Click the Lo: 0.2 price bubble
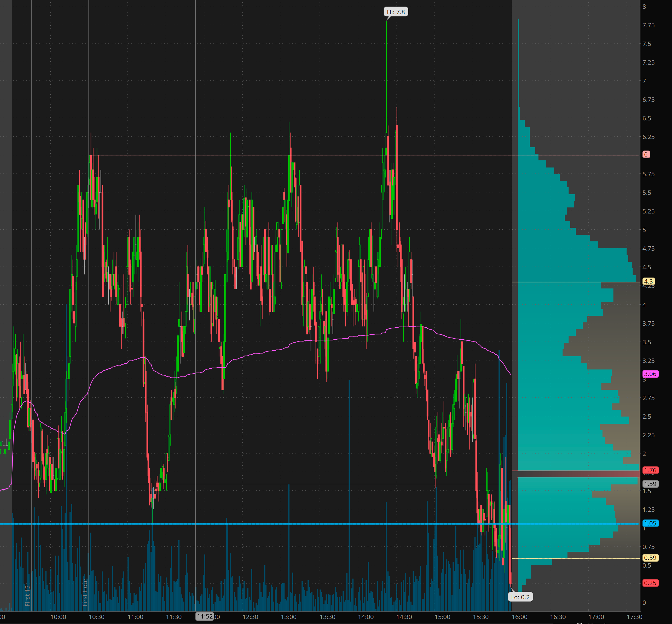 click(x=520, y=597)
